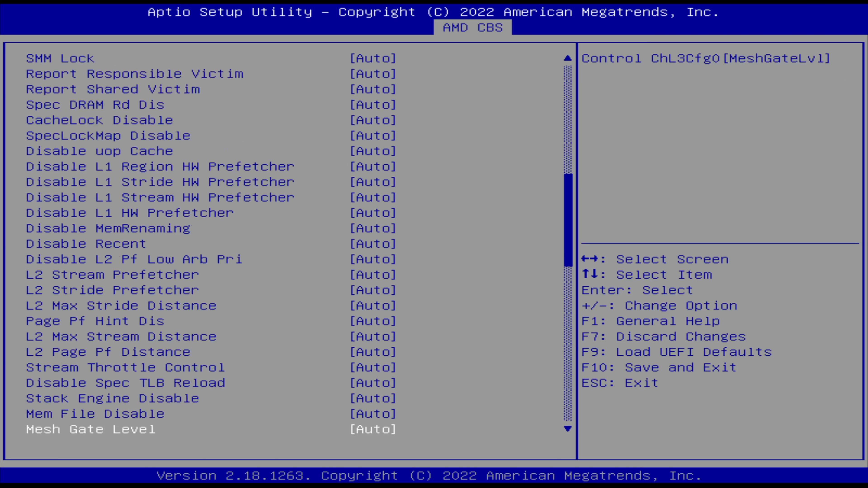Screen dimensions: 868x488
Task: Select the "Disable L1 Stream HW Prefetcher" label
Action: click(x=160, y=197)
